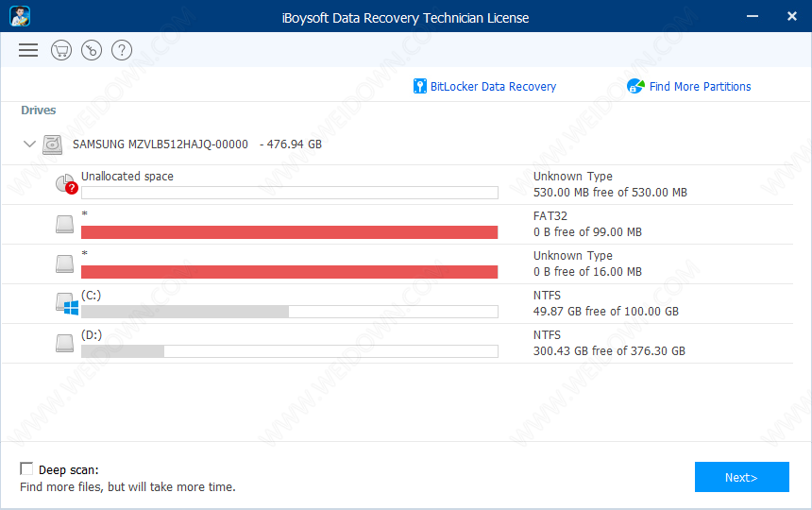Enable the Deep scan checkbox
This screenshot has width=812, height=510.
(25, 468)
